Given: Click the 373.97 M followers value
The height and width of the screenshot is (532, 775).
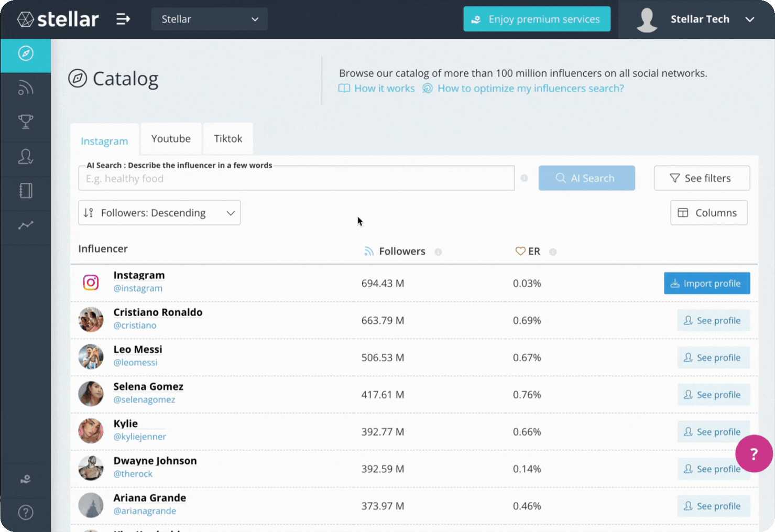Looking at the screenshot, I should pos(383,506).
